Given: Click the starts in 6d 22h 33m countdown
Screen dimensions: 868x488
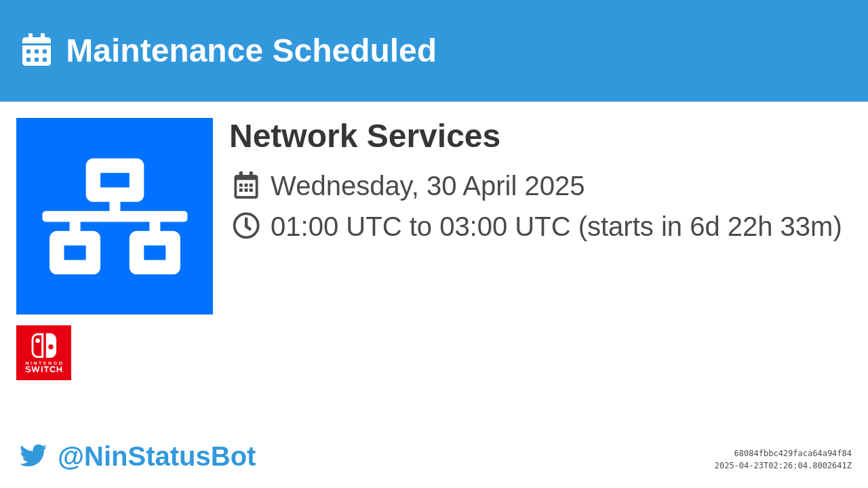Looking at the screenshot, I should [710, 226].
